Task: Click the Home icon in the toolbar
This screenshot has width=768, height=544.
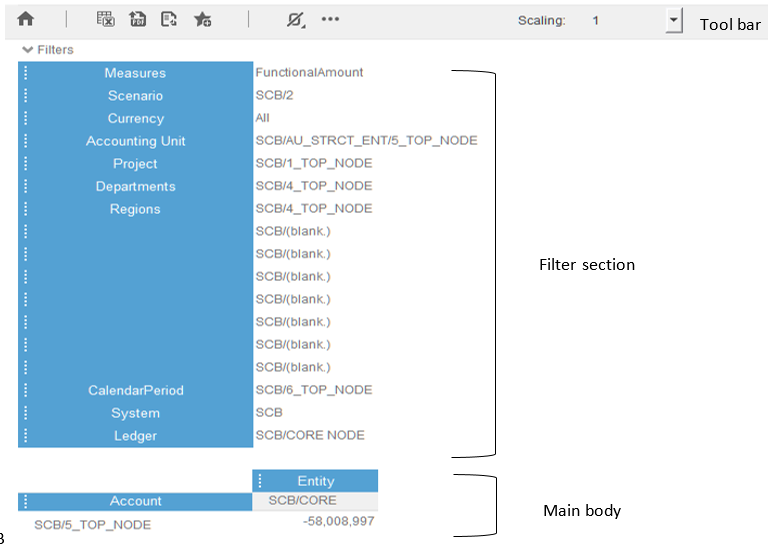Action: tap(26, 19)
